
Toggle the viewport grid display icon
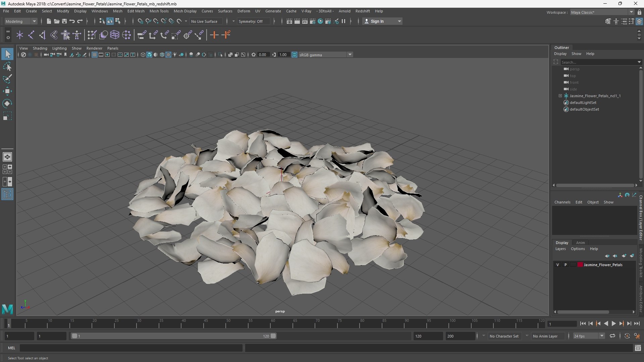(95, 55)
